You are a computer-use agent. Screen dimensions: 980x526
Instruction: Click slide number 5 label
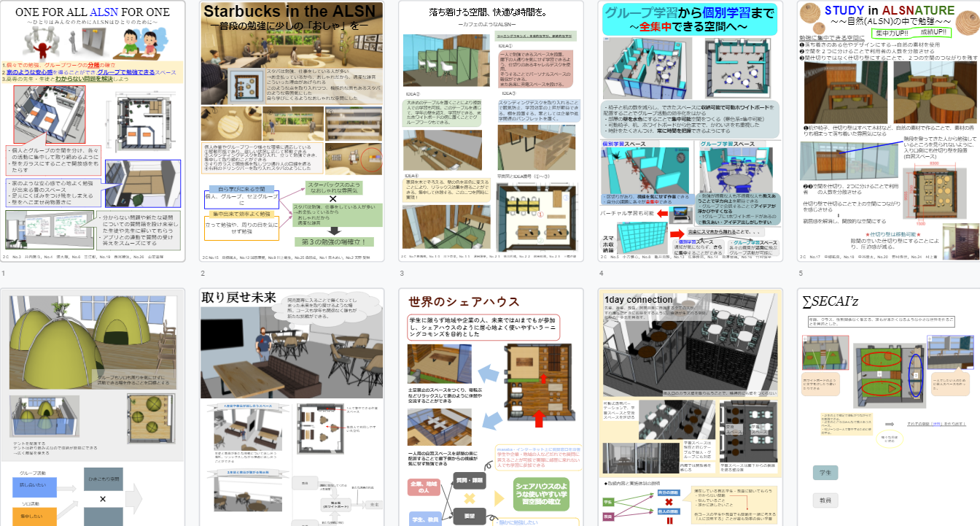pyautogui.click(x=800, y=274)
